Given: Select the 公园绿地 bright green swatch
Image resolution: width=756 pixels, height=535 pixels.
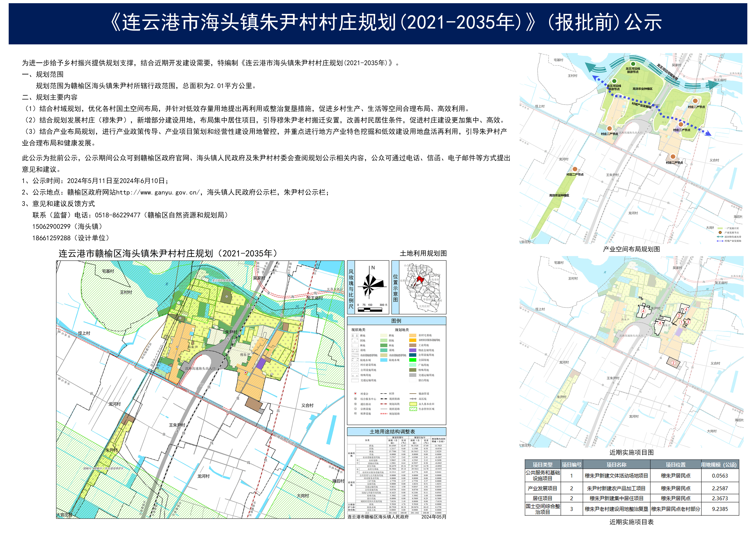Looking at the screenshot, I should click(x=413, y=360).
